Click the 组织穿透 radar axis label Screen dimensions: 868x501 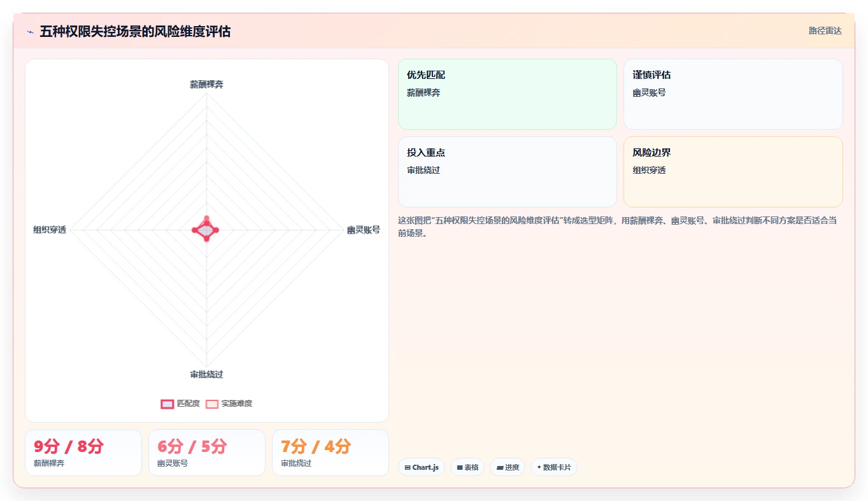[50, 230]
